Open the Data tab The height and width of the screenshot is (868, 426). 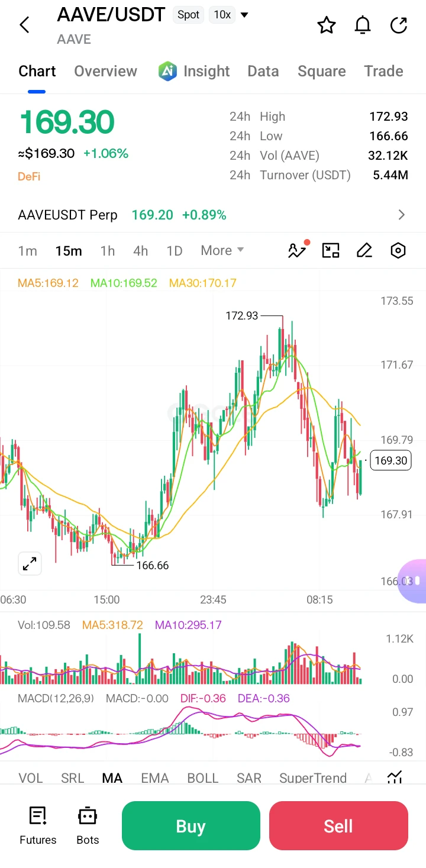coord(263,71)
